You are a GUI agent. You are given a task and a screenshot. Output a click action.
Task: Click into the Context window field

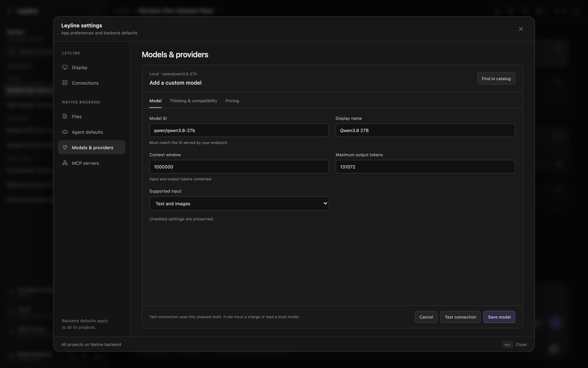(x=239, y=167)
